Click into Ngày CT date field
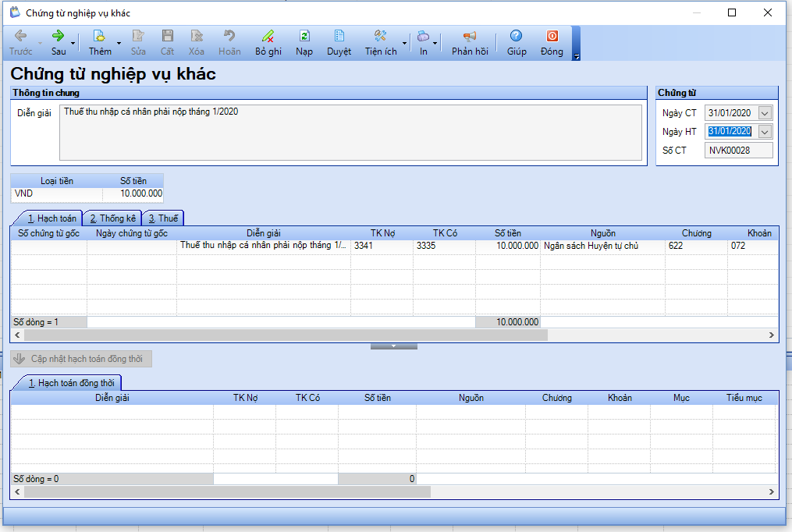 point(731,113)
